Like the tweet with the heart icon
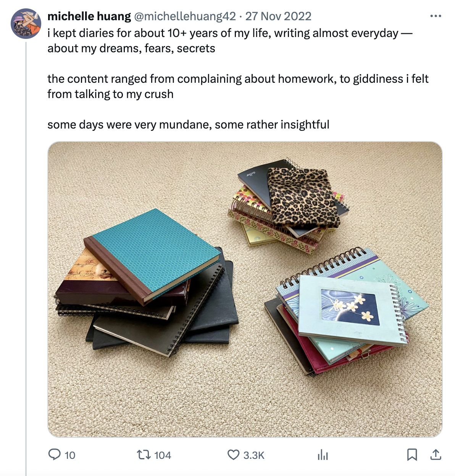The width and height of the screenshot is (455, 476). 233,455
